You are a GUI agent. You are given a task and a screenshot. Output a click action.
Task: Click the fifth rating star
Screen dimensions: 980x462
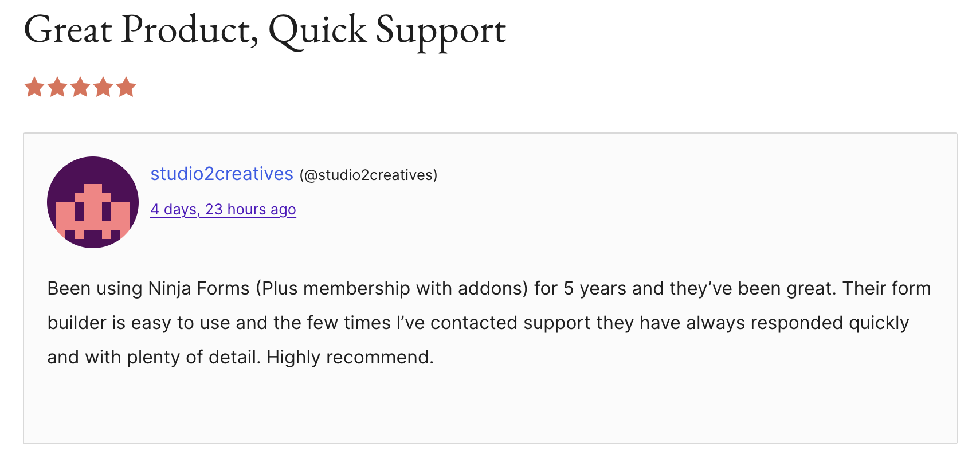tap(126, 88)
